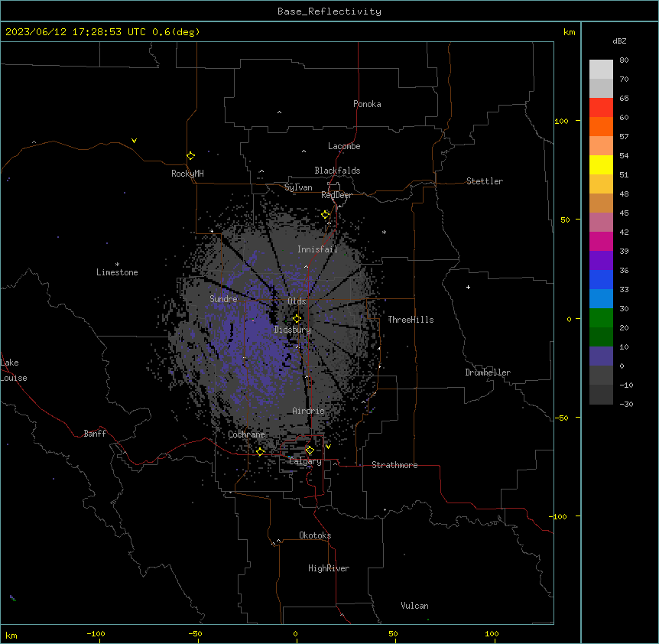Click the yellow v marker northwest of RockyMH
659x644 pixels.
click(x=134, y=141)
